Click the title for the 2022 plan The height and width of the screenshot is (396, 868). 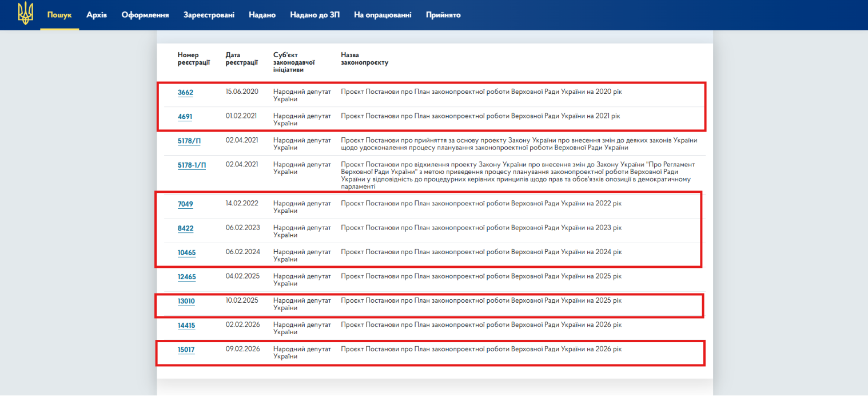(x=481, y=203)
